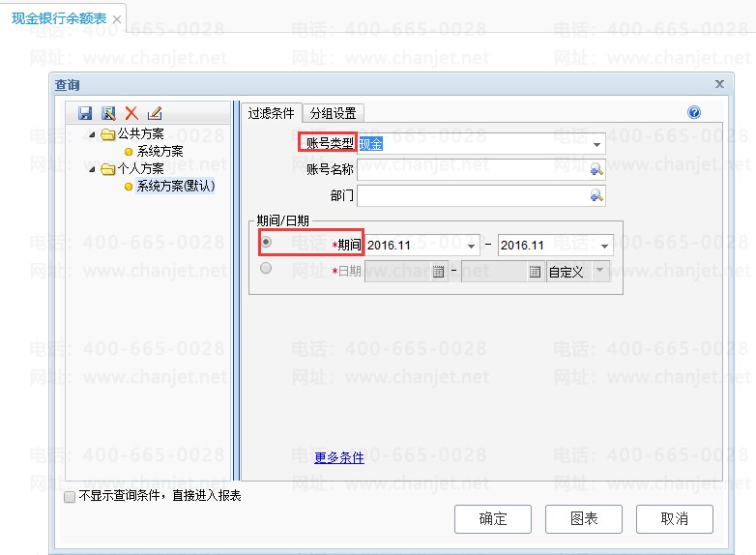Click the save-as scheme icon
The height and width of the screenshot is (555, 756).
(x=108, y=113)
